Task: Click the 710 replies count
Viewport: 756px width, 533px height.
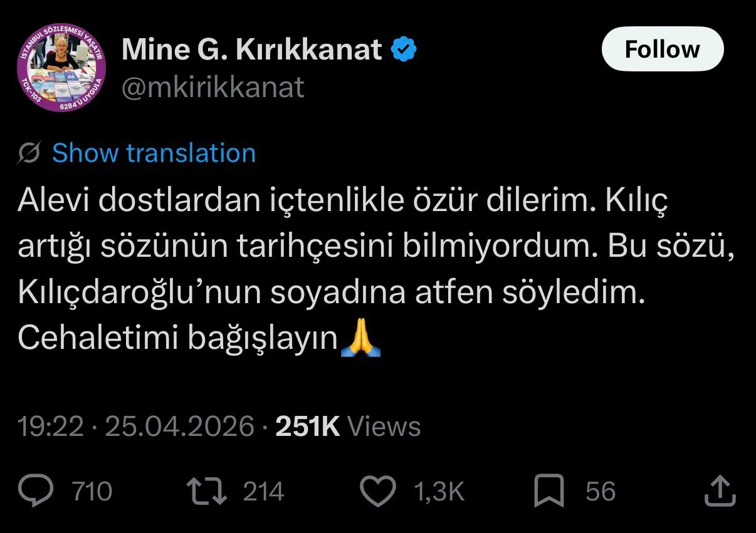Action: pos(92,492)
